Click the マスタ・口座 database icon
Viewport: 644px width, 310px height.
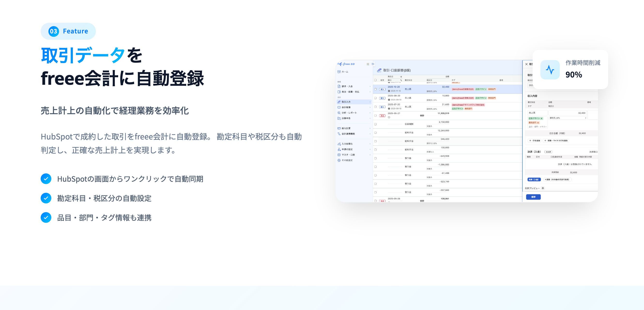339,155
